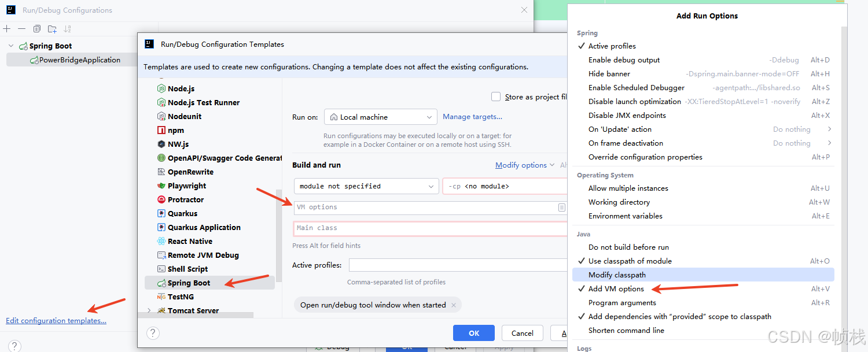
Task: Expand the VM options field icon
Action: 561,207
